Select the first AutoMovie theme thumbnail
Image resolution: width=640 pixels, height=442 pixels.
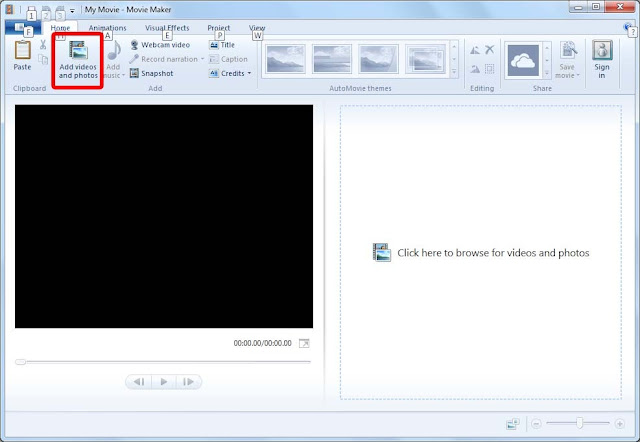click(285, 59)
